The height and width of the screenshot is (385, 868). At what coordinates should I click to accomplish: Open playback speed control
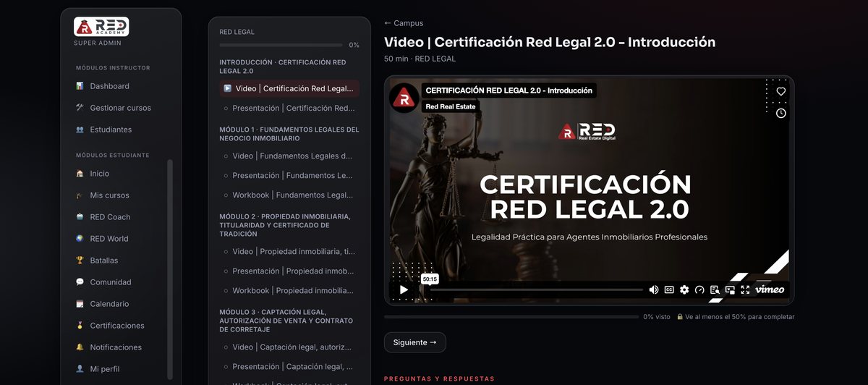[x=699, y=289]
